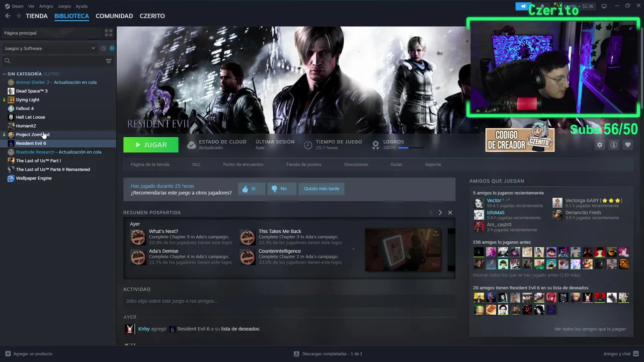Screen dimensions: 644x362
Task: Open Counterintelligence achievement icon
Action: click(248, 257)
